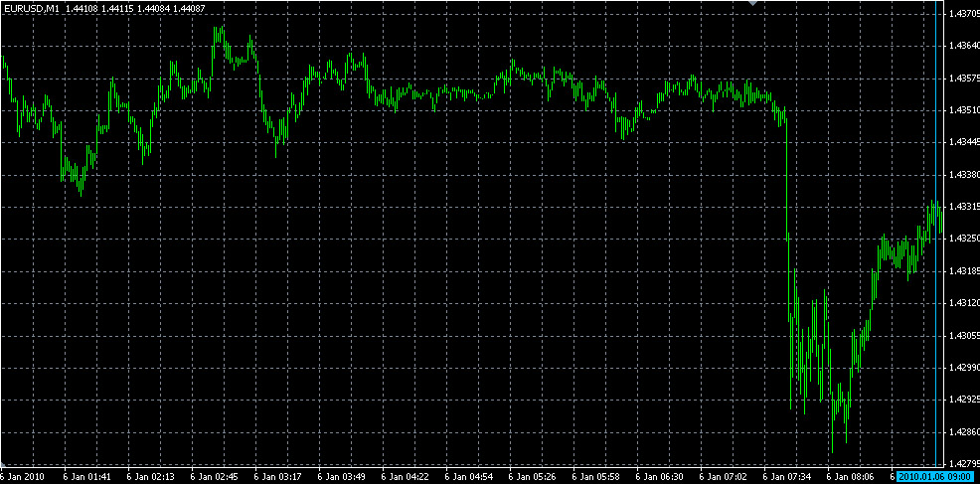Click the small triangle at the chart's bottom-left corner
Viewport: 980px width, 484px height.
click(3, 464)
